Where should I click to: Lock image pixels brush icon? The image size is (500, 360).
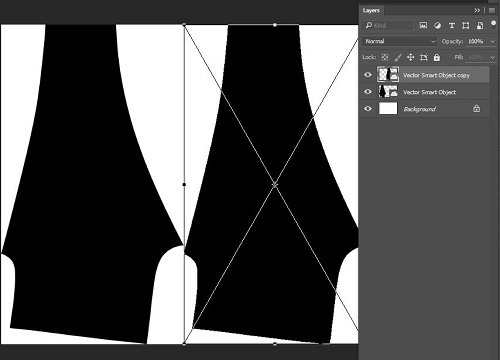pos(398,57)
